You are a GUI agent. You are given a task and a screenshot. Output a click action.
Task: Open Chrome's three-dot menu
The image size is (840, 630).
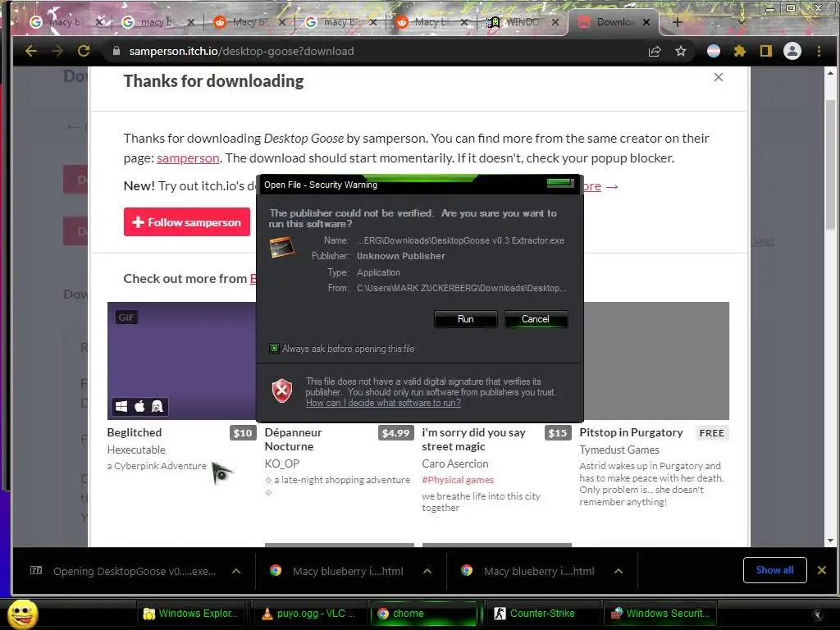[x=819, y=51]
